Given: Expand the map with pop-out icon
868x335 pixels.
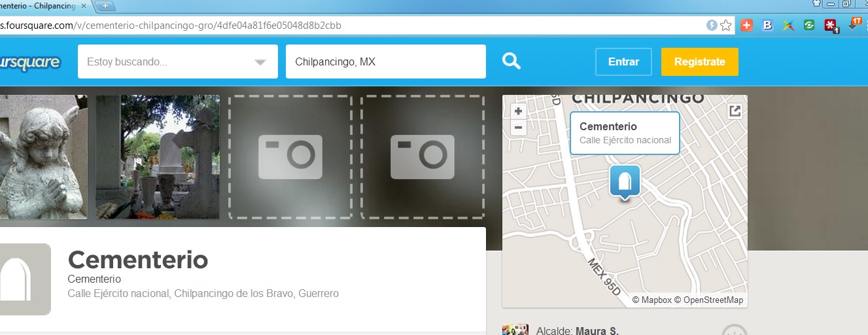Looking at the screenshot, I should (735, 111).
